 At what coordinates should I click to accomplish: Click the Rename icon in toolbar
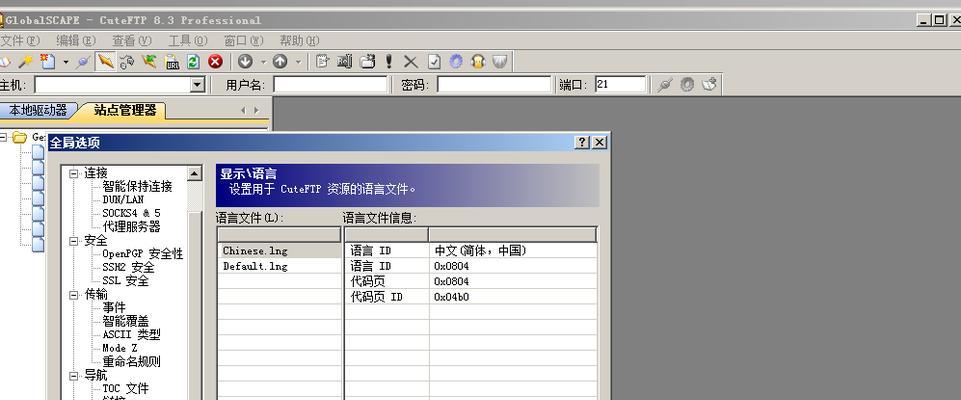[344, 61]
